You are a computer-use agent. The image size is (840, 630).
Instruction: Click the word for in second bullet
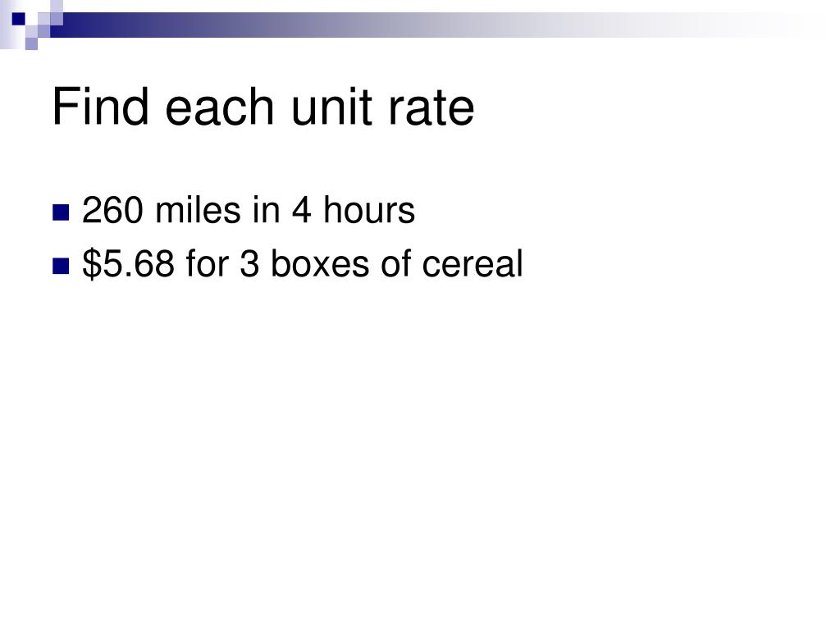click(x=208, y=263)
